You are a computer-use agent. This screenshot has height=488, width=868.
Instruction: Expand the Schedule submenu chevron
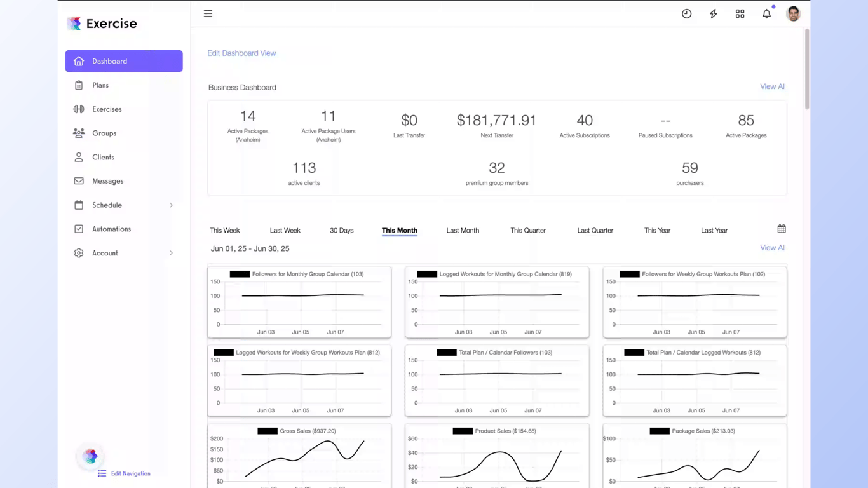[171, 205]
